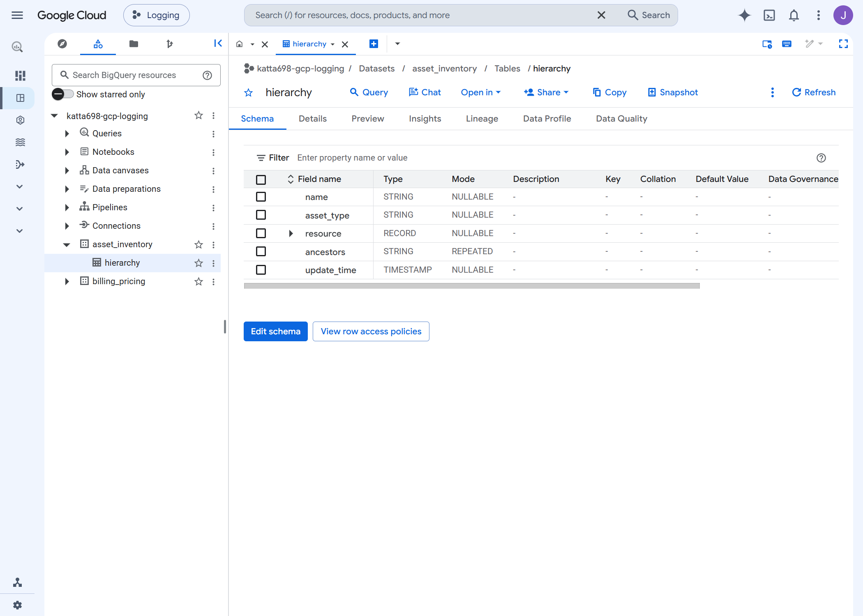The image size is (863, 616).
Task: Click the Query button
Action: [x=369, y=92]
